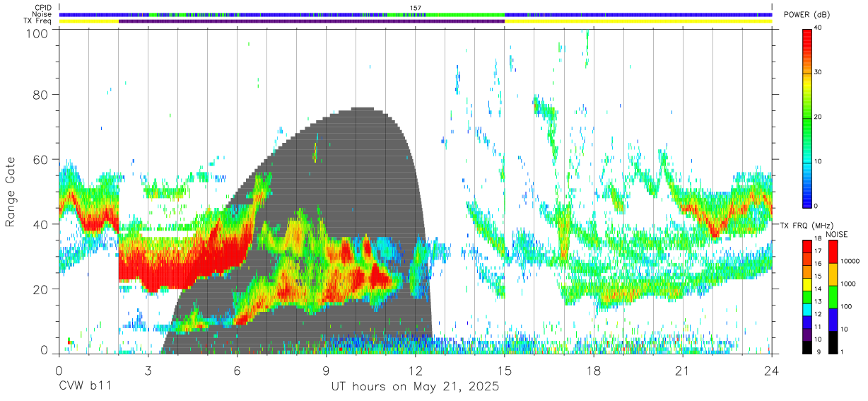Click the 60 tick on Range Gate axis
868x401 pixels.
41,159
